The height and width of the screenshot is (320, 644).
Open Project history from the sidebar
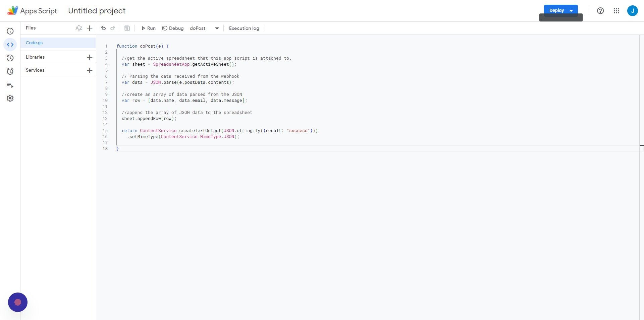tap(10, 58)
